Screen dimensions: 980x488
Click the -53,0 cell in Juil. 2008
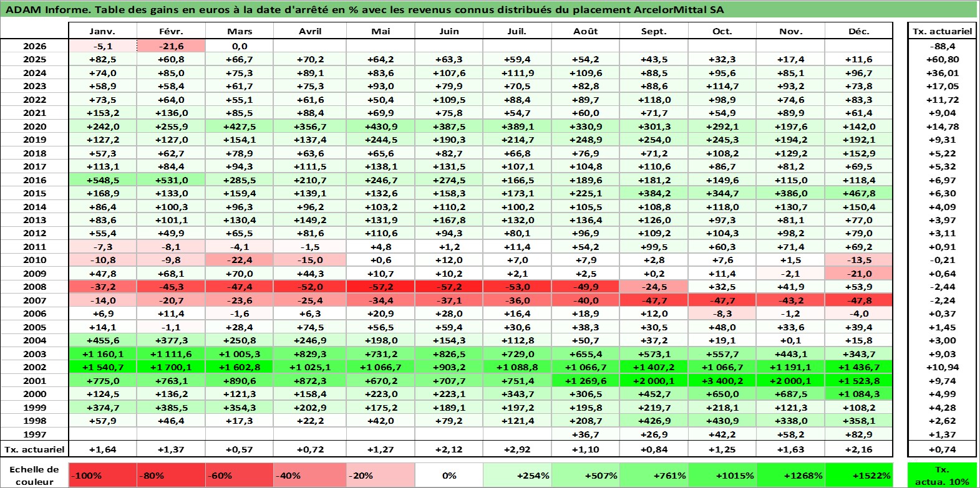517,287
